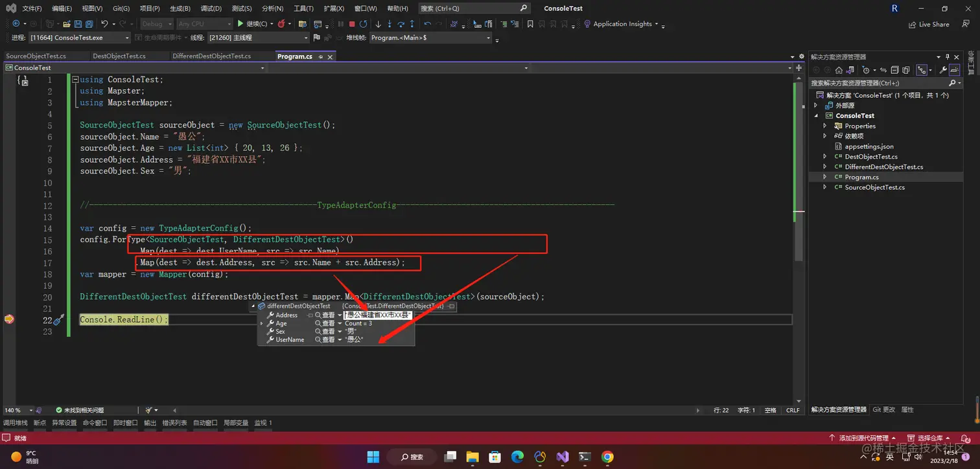The image size is (980, 469).
Task: Click the Open File folder icon
Action: point(66,24)
